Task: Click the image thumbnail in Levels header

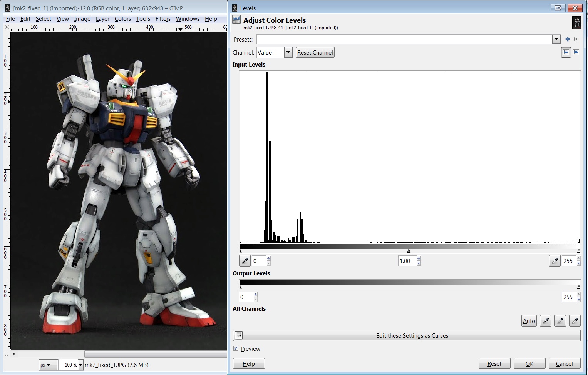Action: 576,23
